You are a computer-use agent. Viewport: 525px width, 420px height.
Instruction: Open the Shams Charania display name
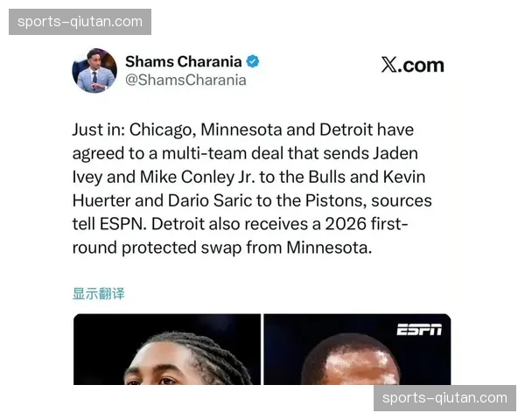(184, 61)
